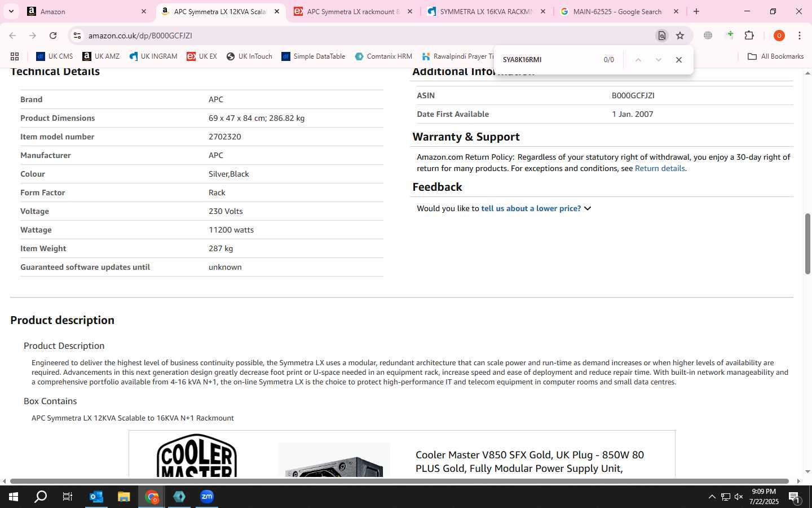Reload the current page

(x=53, y=36)
